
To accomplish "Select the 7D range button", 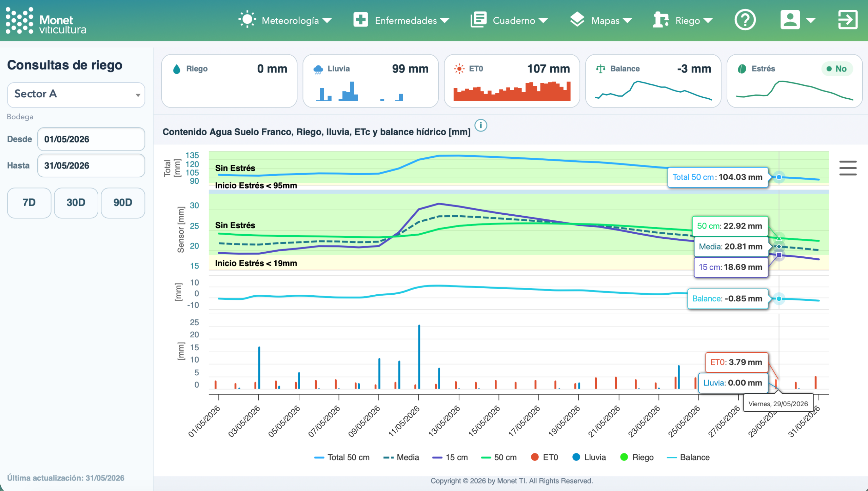I will pyautogui.click(x=29, y=203).
